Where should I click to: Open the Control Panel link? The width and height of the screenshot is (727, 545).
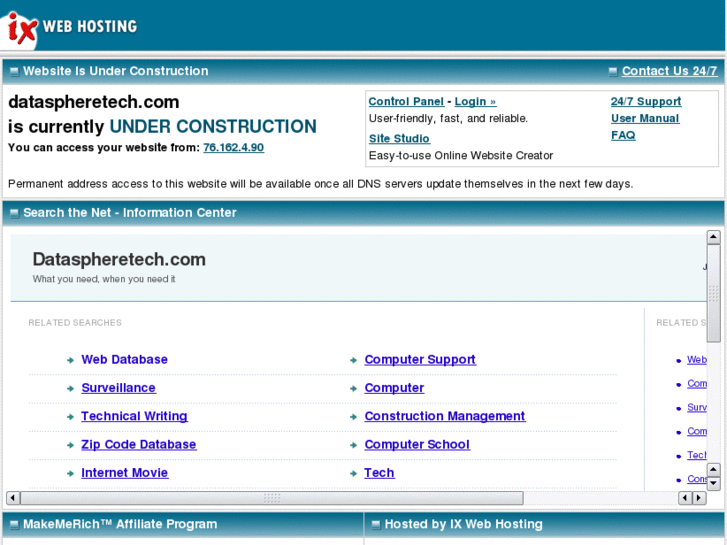tap(406, 102)
